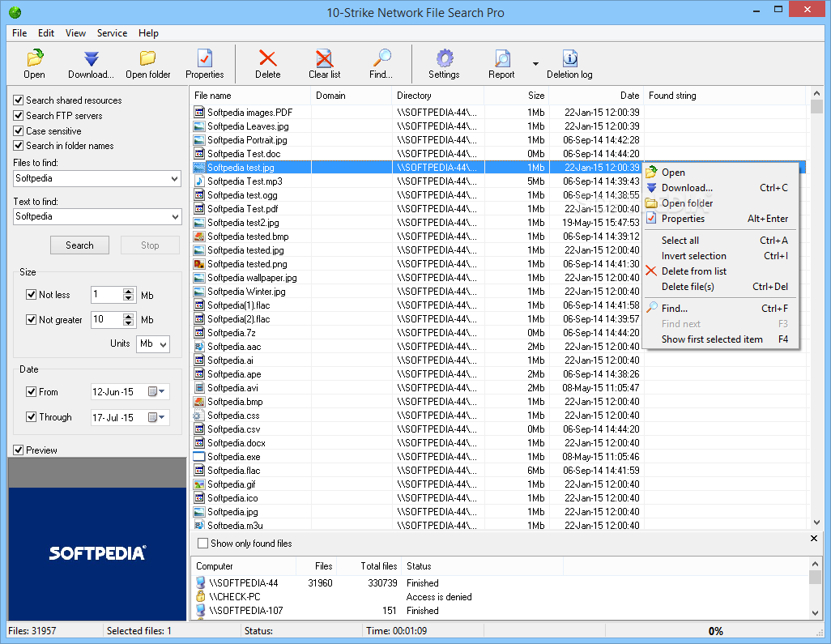Click the file list scroll down arrow
831x644 pixels.
[816, 522]
